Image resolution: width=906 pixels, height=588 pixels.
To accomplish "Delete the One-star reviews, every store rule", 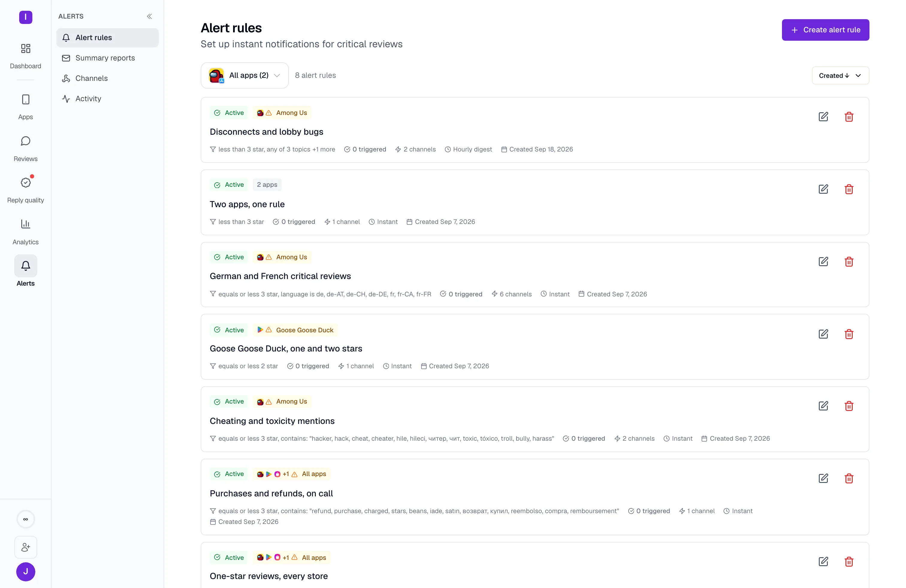I will (849, 561).
